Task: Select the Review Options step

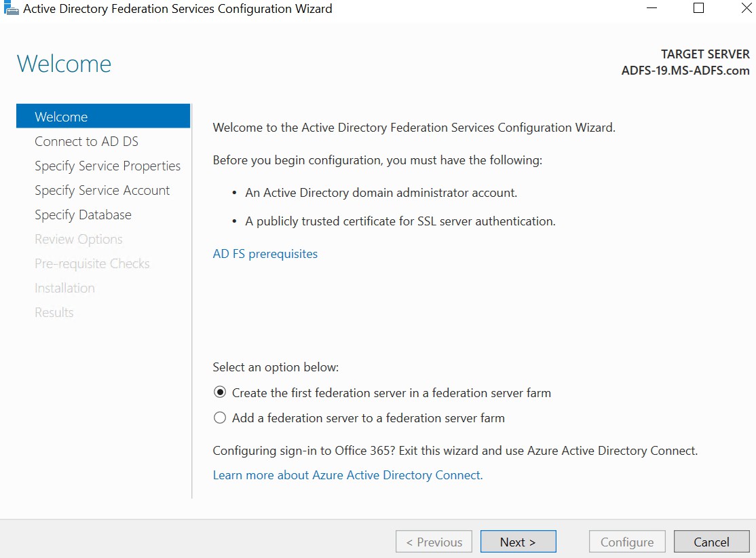Action: [79, 239]
